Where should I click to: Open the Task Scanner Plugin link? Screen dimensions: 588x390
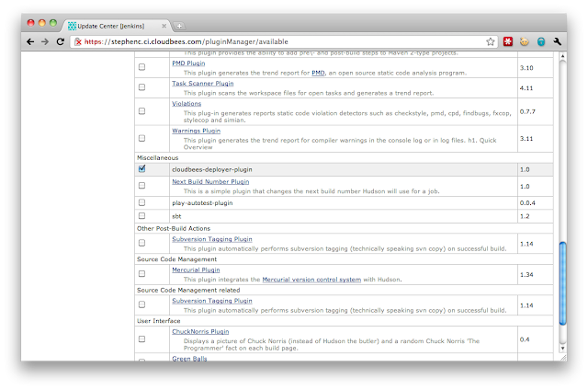202,84
